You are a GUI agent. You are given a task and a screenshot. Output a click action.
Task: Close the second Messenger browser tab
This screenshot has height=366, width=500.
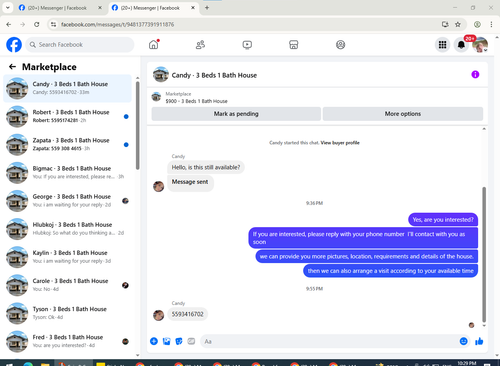193,8
